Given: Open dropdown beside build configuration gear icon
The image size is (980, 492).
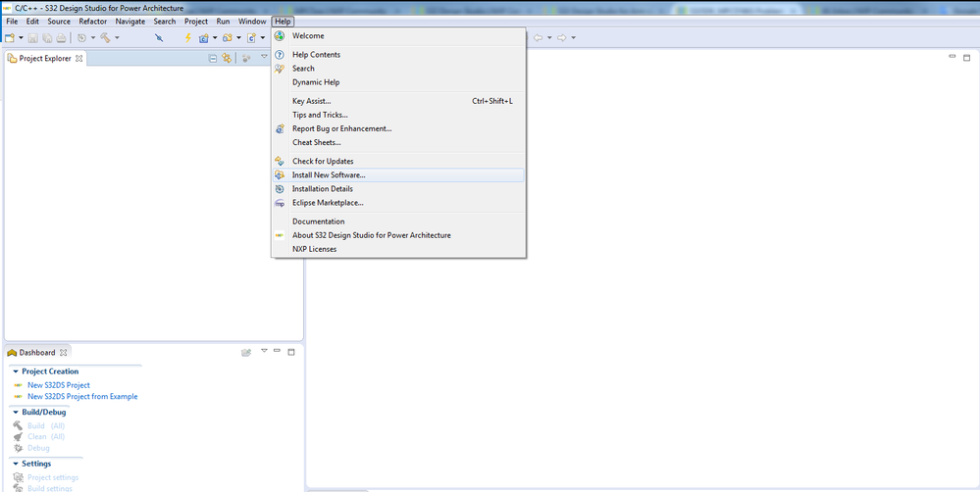Looking at the screenshot, I should point(93,38).
